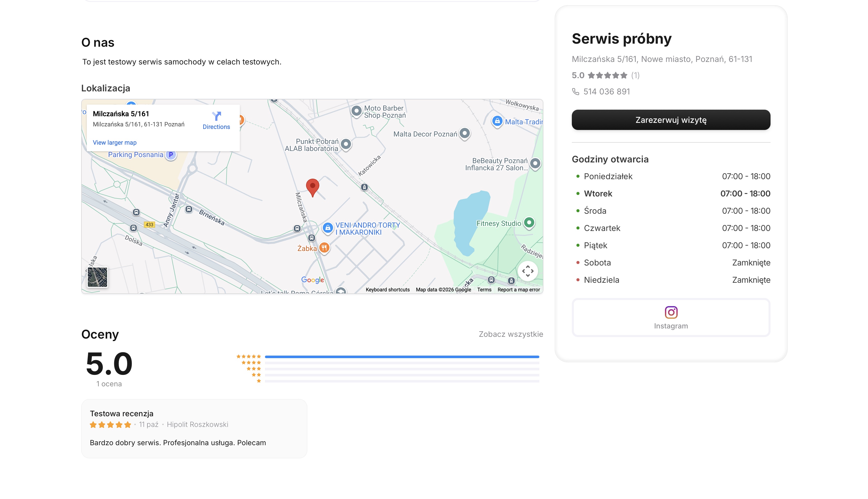Switch to the satellite imagery thumbnail
The height and width of the screenshot is (499, 868).
tap(97, 277)
